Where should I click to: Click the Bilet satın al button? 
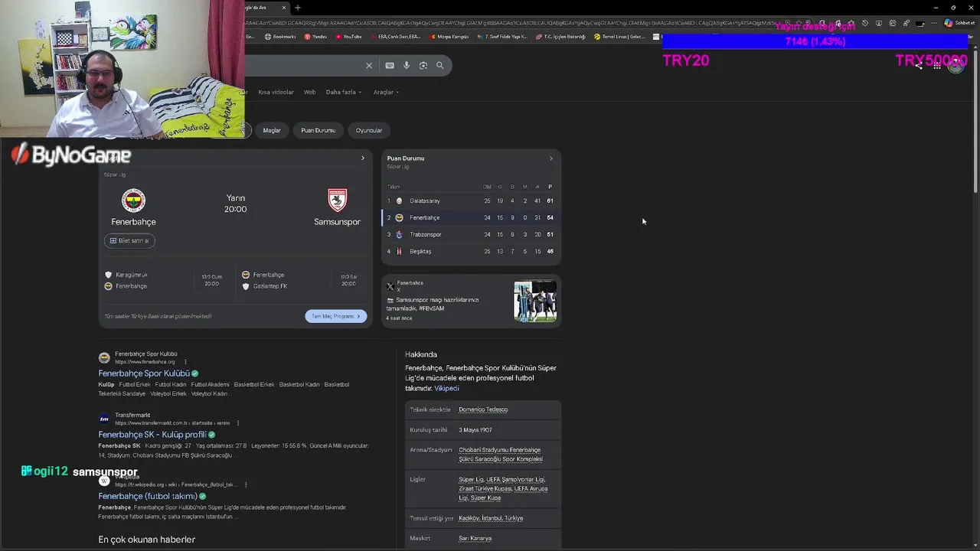pos(129,241)
